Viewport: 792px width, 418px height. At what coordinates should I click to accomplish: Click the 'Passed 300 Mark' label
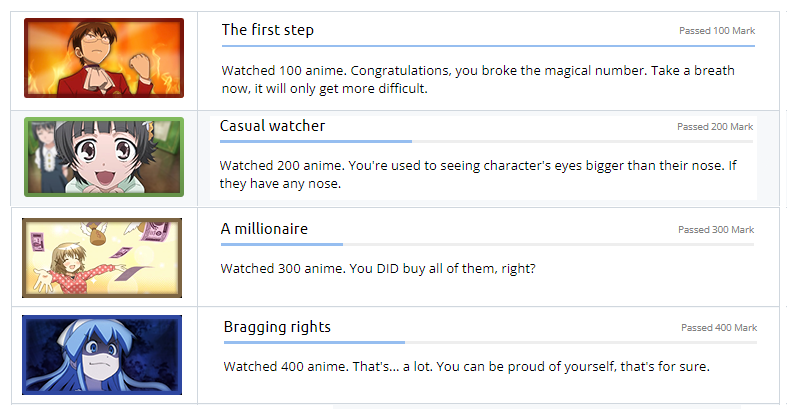click(x=716, y=230)
